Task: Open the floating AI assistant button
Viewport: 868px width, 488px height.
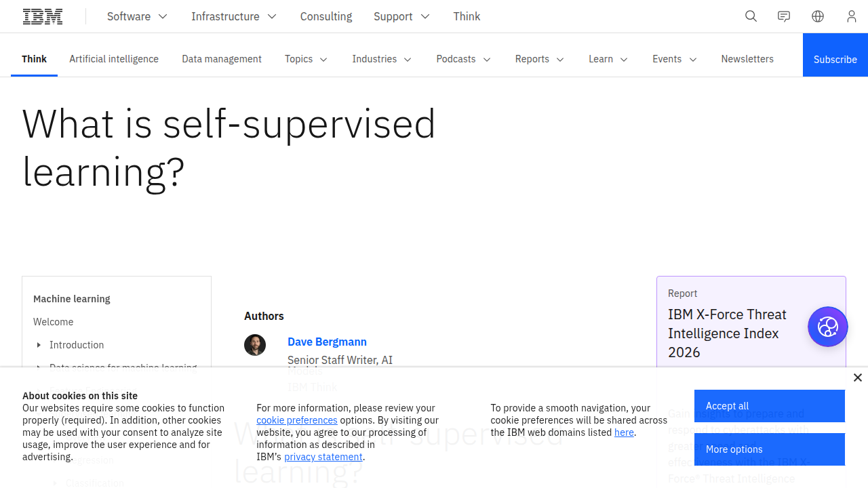Action: point(828,327)
